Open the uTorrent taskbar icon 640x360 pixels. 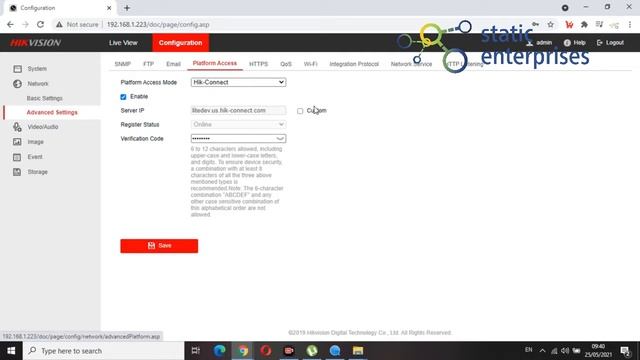312,351
